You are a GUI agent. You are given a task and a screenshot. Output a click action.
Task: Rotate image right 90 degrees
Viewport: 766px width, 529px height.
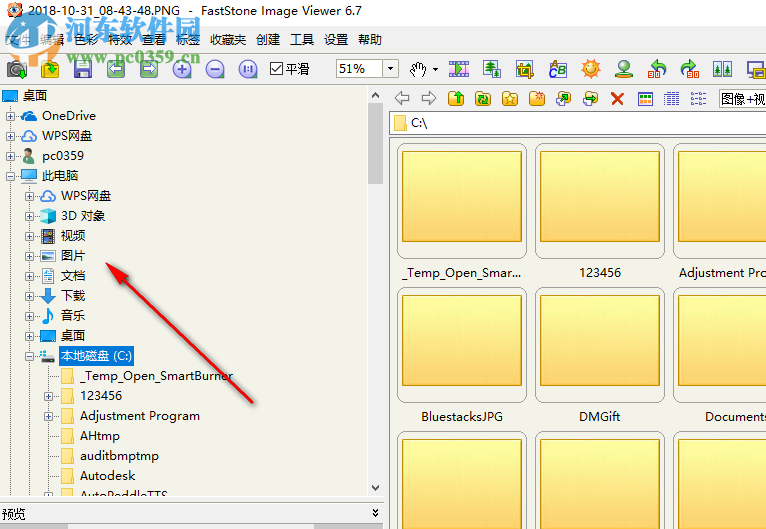(689, 69)
